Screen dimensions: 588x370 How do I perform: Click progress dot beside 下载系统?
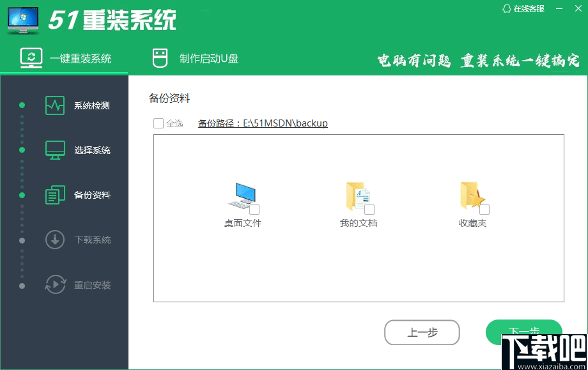(22, 240)
